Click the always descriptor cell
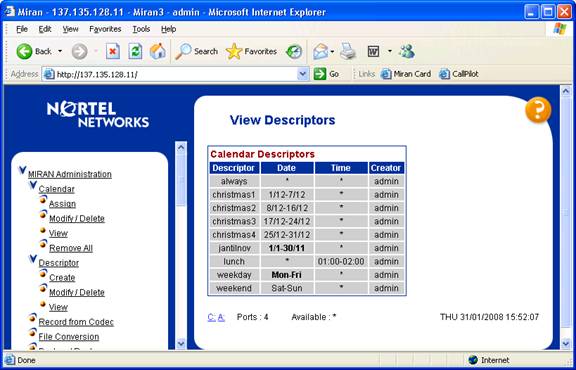Image resolution: width=576 pixels, height=370 pixels. (234, 181)
